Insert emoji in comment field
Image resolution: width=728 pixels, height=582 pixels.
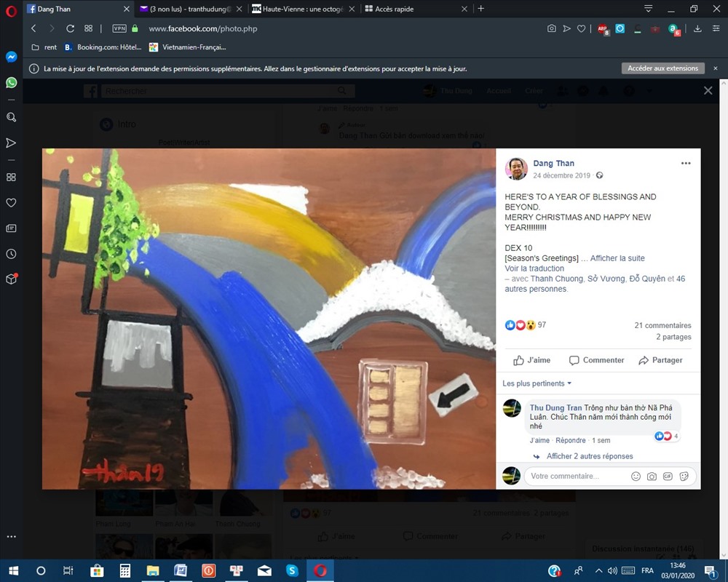click(x=636, y=477)
